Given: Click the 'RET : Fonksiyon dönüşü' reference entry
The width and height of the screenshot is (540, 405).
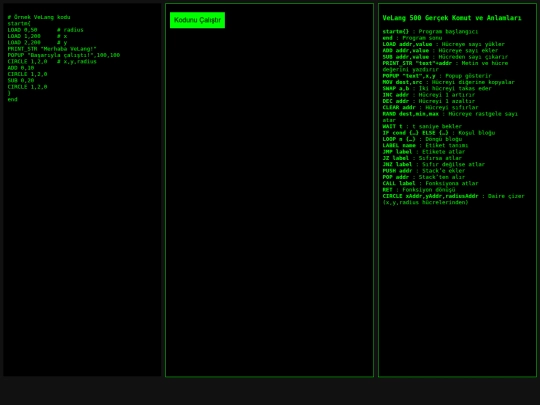Looking at the screenshot, I should [x=419, y=189].
